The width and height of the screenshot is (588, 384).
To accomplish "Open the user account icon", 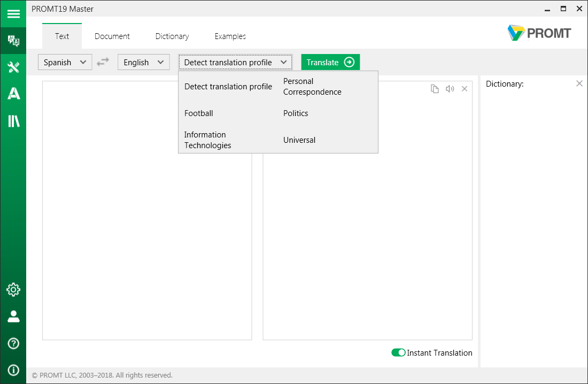I will pos(13,317).
